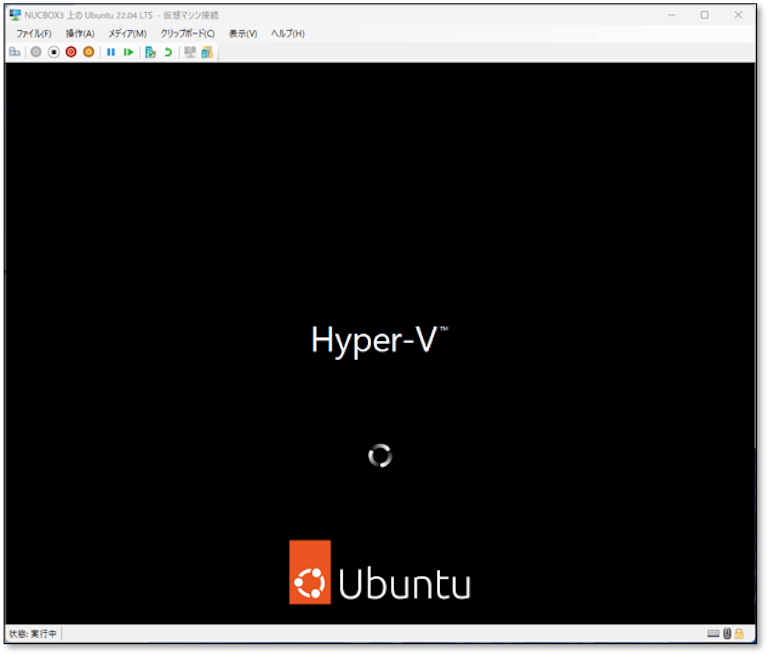Create a checkpoint using the toolbar icon

tap(150, 52)
